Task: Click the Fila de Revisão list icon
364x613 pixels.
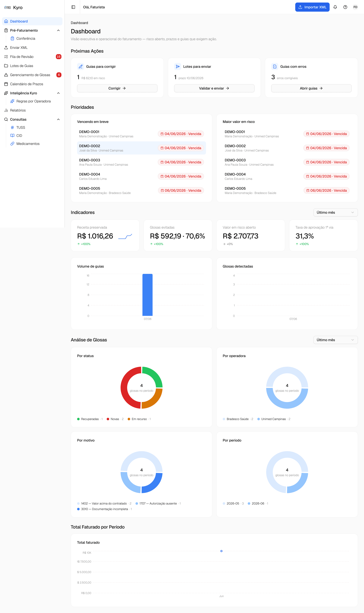Action: pyautogui.click(x=6, y=57)
